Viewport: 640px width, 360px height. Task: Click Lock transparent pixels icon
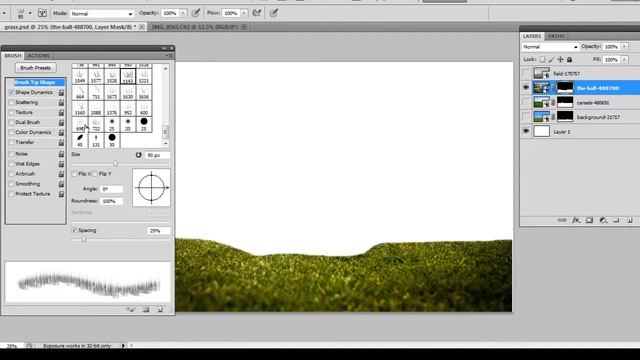click(x=542, y=60)
